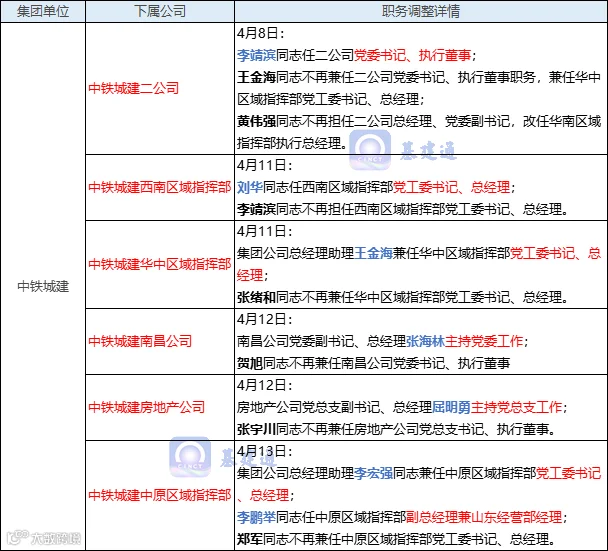The width and height of the screenshot is (608, 551).
Task: Click red text 党委书记、执行董事
Action: 413,55
